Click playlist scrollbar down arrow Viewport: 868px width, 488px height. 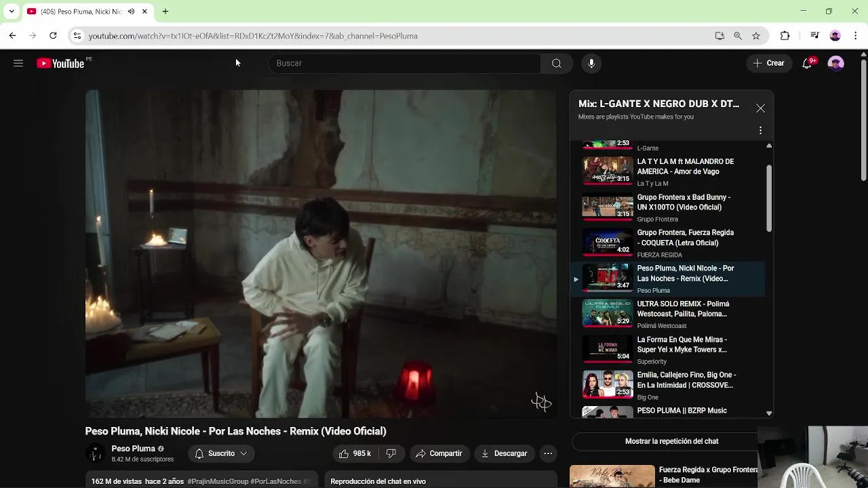click(x=769, y=413)
